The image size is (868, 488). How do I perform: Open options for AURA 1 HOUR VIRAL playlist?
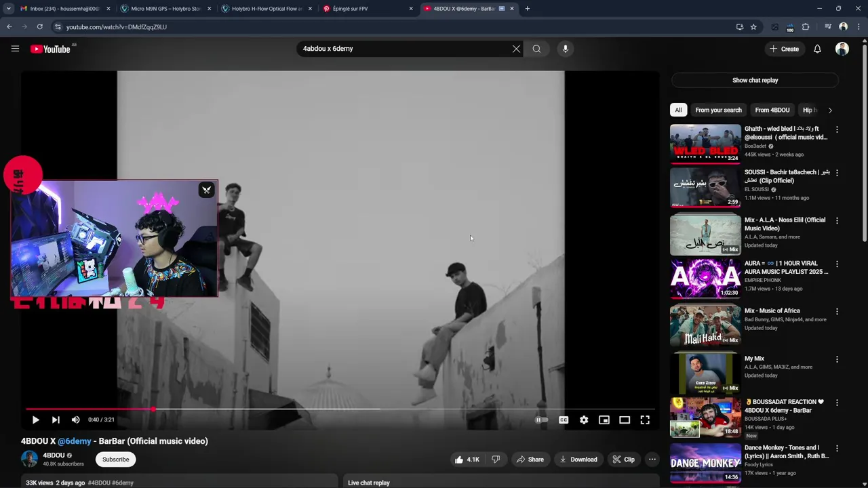pos(837,264)
